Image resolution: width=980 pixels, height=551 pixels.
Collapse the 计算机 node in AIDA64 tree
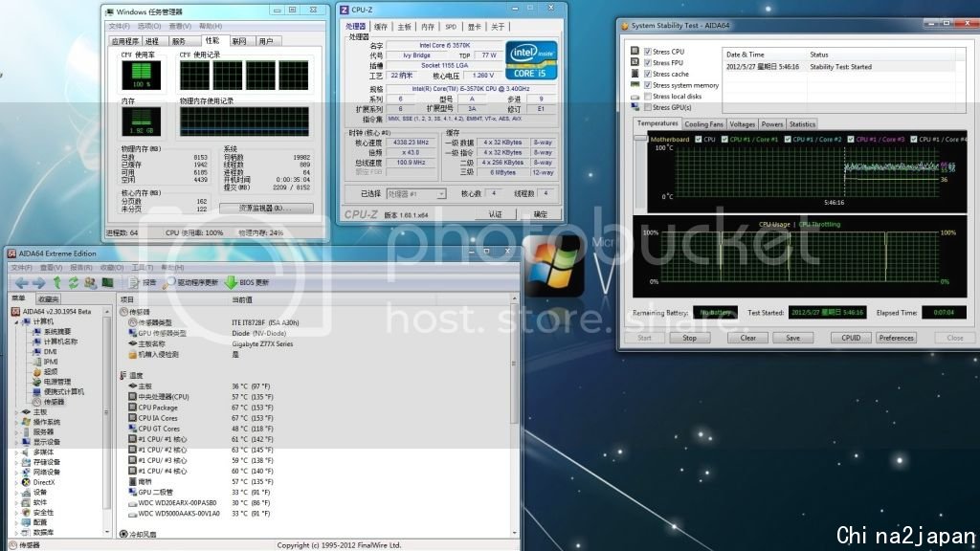coord(16,321)
